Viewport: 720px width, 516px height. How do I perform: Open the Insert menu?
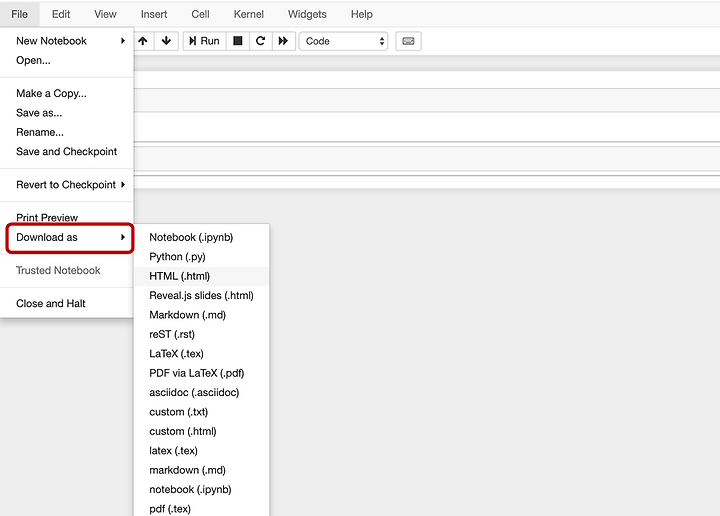click(x=154, y=14)
